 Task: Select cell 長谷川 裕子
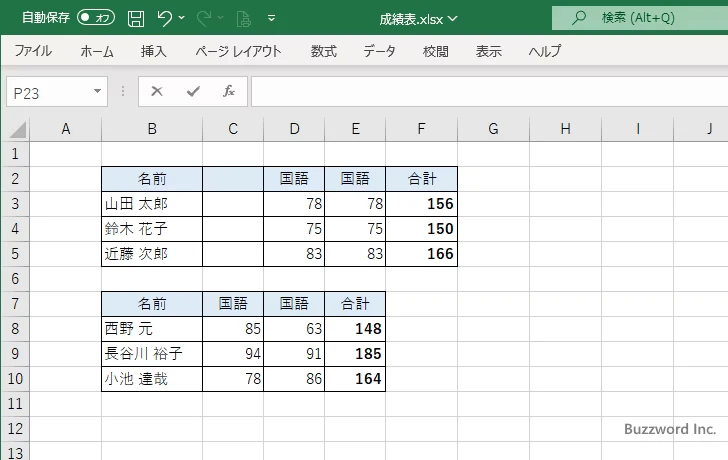point(152,354)
